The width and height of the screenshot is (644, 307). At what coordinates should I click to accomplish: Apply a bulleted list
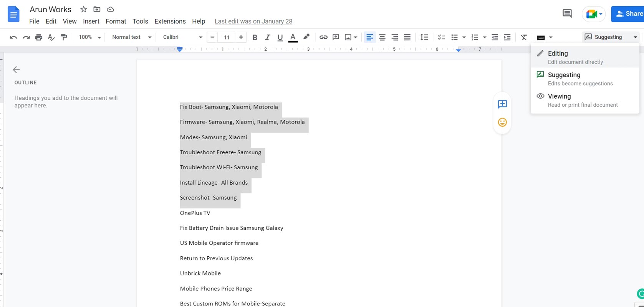[x=455, y=37]
